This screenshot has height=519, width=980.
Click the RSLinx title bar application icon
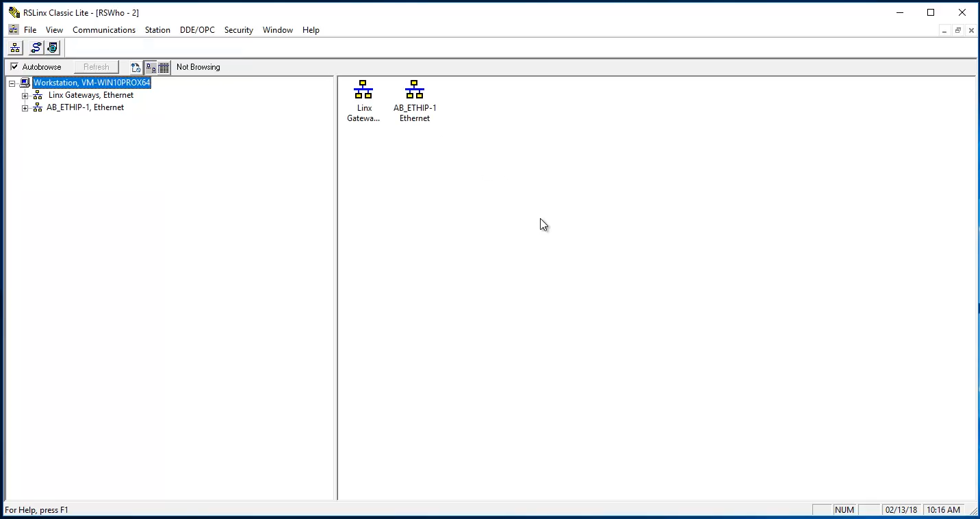pos(14,12)
